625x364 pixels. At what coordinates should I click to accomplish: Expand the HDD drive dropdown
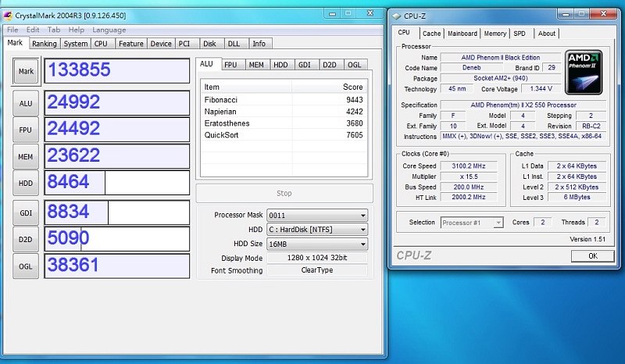[317, 230]
